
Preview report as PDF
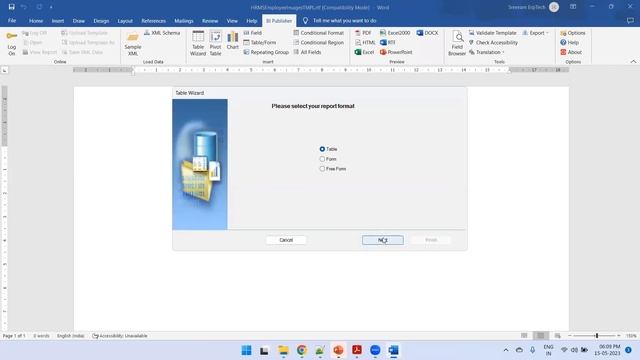(x=363, y=33)
